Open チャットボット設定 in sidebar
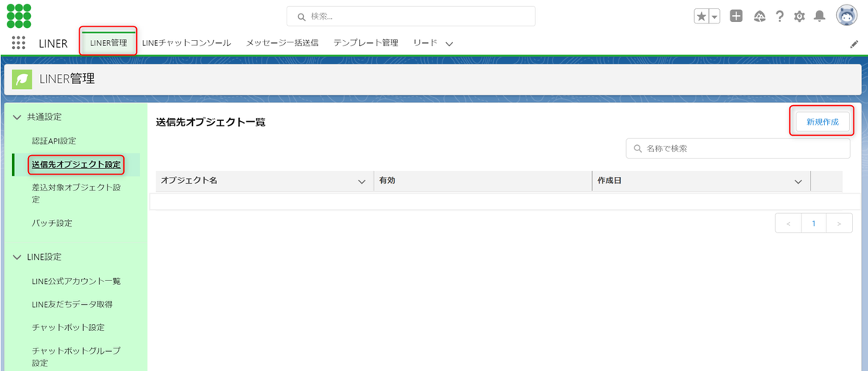Viewport: 868px width, 371px height. pyautogui.click(x=68, y=328)
